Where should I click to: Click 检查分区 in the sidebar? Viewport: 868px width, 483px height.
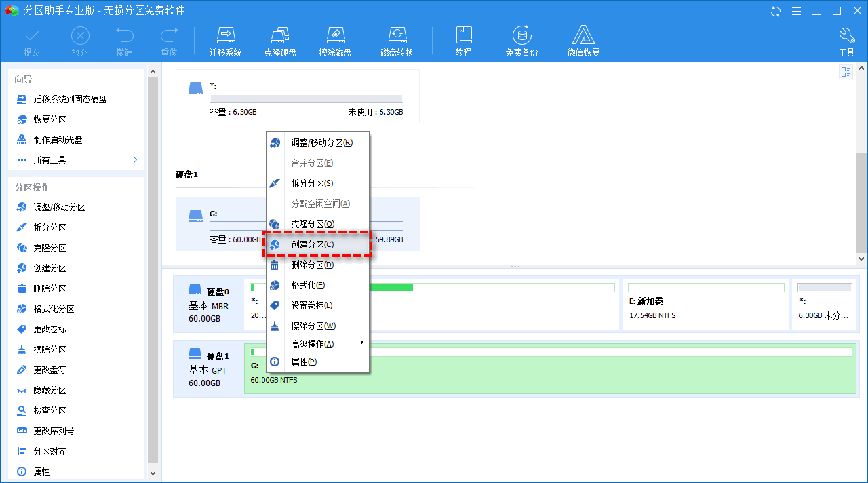[x=50, y=410]
